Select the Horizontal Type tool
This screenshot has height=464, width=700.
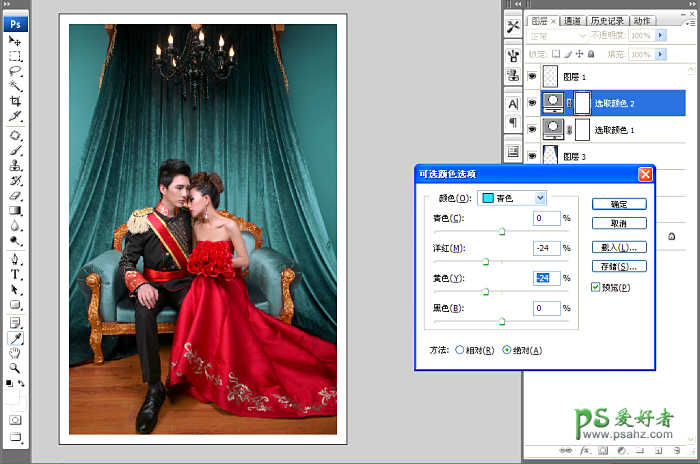pos(15,273)
